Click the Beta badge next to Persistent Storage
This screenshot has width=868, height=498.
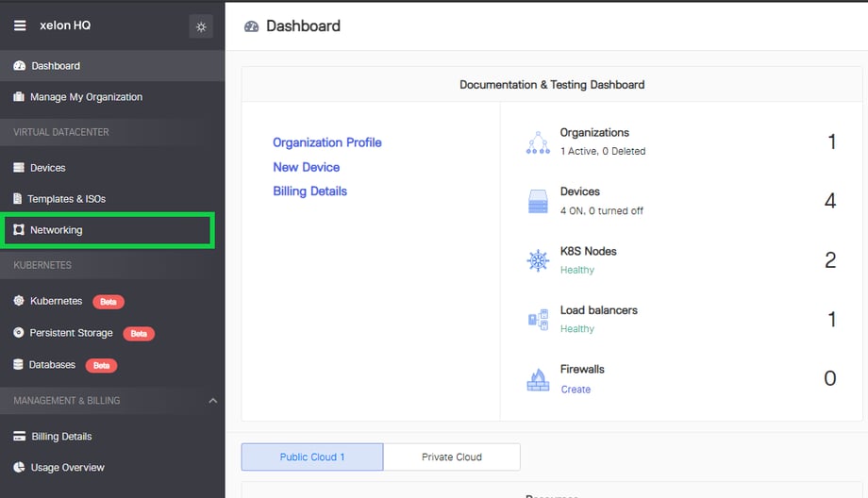(x=139, y=334)
